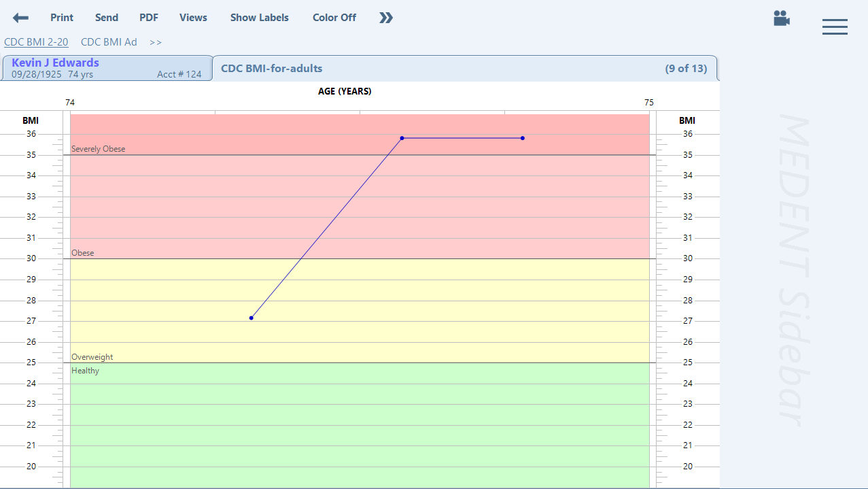Open the Views menu
This screenshot has height=489, width=868.
coord(193,18)
